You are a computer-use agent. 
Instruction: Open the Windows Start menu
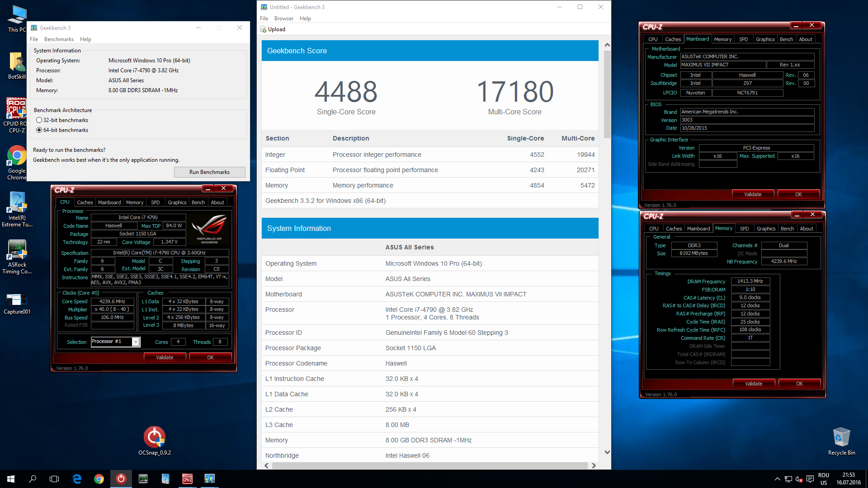11,479
